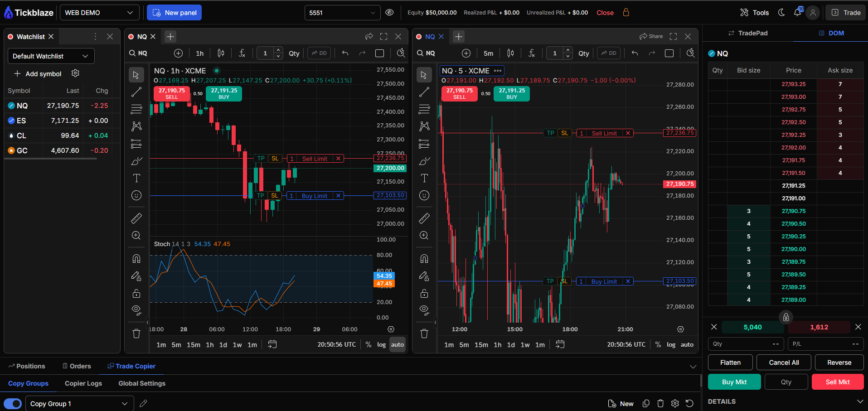Screen dimensions: 868x411
Task: Open the WEB DEMO dropdown
Action: coord(99,13)
